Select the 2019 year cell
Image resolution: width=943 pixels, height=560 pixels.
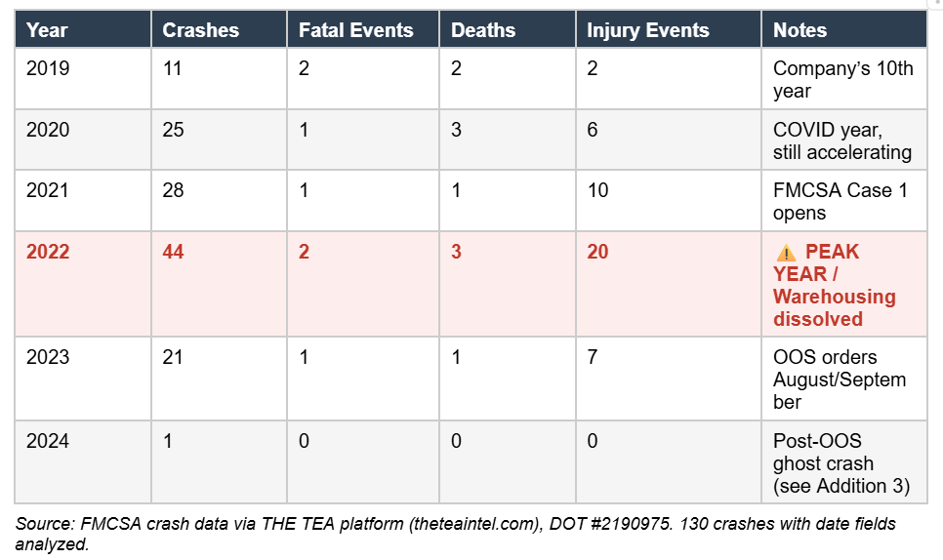tap(48, 68)
